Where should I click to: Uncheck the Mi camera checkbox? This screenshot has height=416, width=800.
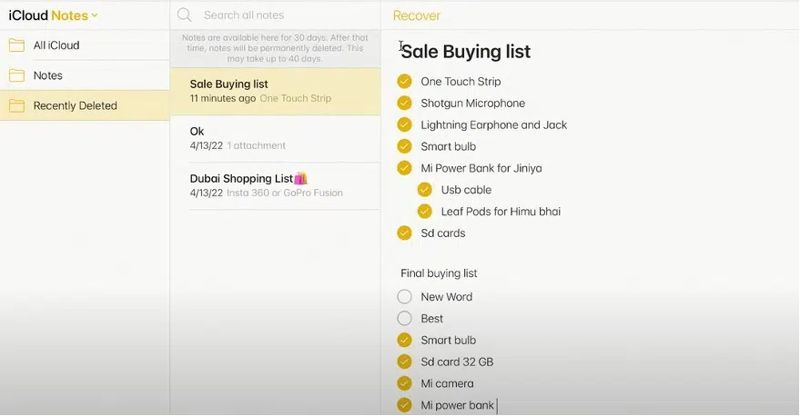(404, 383)
